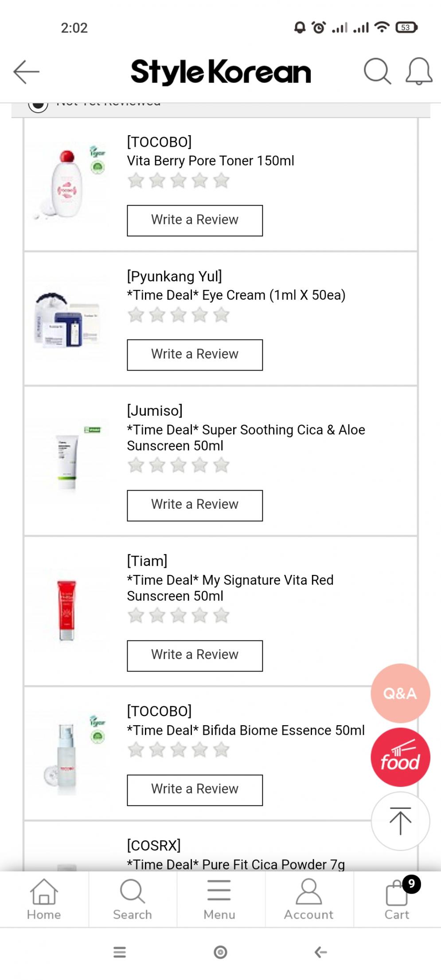Write a Review for Pyunkang Yul Eye Cream
Viewport: 441px width, 980px height.
[195, 355]
